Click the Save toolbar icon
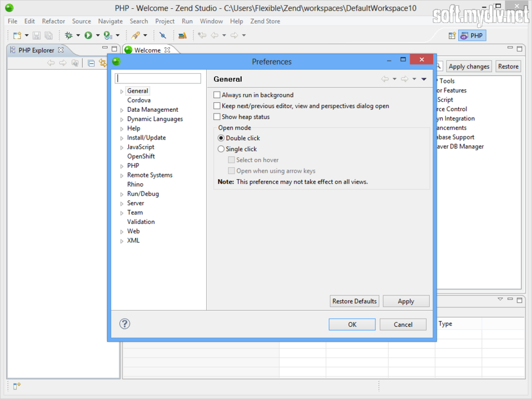This screenshot has height=399, width=532. (x=37, y=35)
